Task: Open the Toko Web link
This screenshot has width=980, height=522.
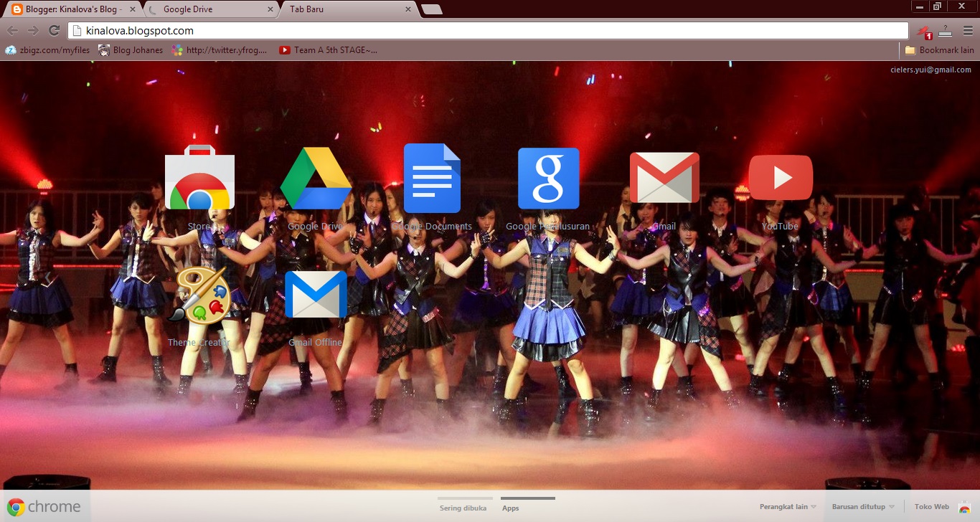Action: [x=932, y=507]
